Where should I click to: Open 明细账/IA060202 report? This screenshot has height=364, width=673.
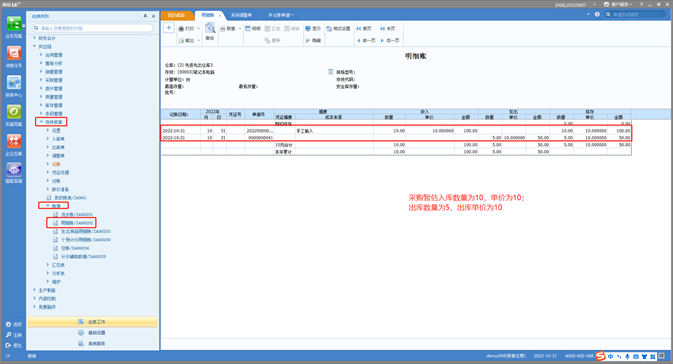pyautogui.click(x=73, y=223)
